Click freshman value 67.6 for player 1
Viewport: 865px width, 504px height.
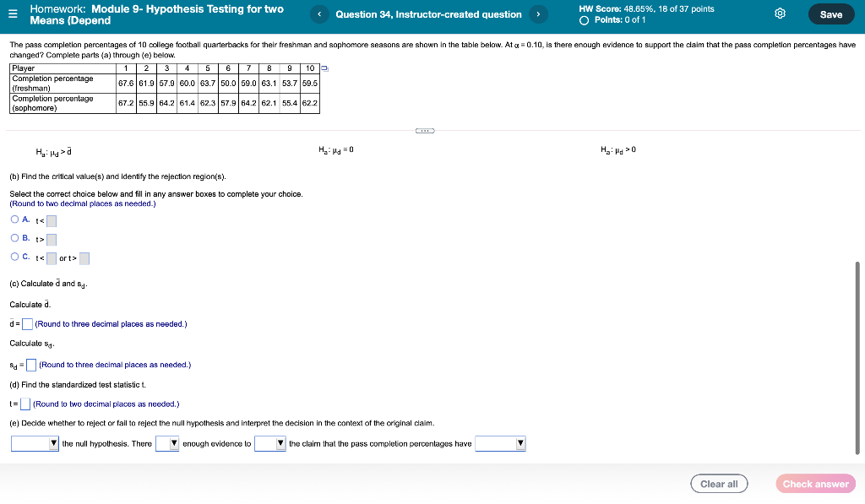pyautogui.click(x=126, y=84)
